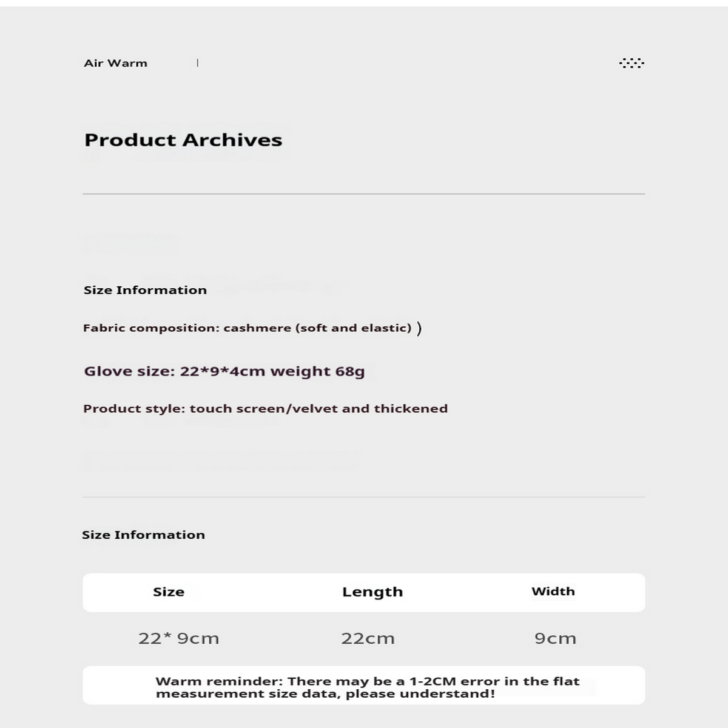Select the 9cm width value
Screen dimensions: 728x728
[x=556, y=638]
